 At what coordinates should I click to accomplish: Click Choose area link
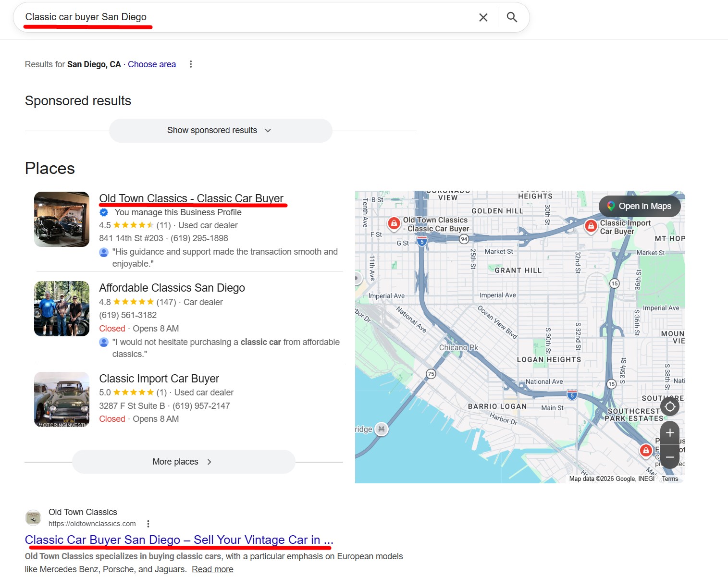[x=152, y=64]
